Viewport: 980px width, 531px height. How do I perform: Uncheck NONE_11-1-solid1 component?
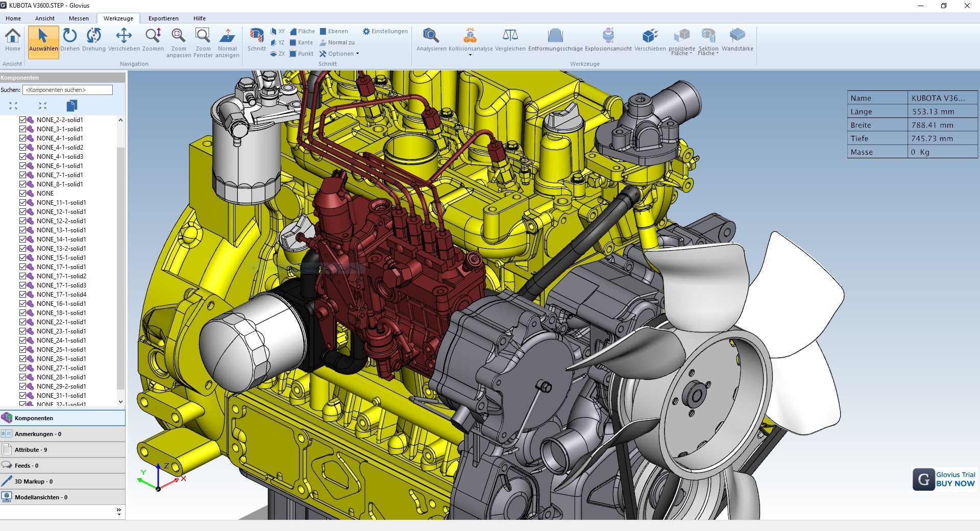click(22, 203)
